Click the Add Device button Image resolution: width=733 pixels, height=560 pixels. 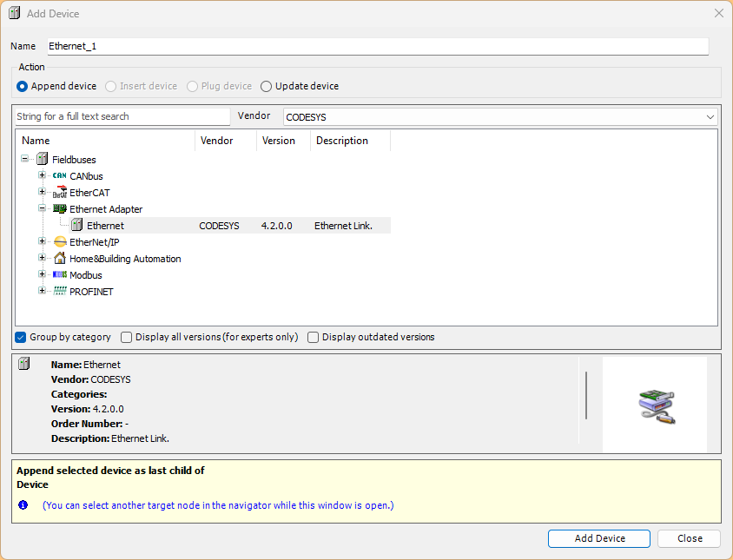599,538
